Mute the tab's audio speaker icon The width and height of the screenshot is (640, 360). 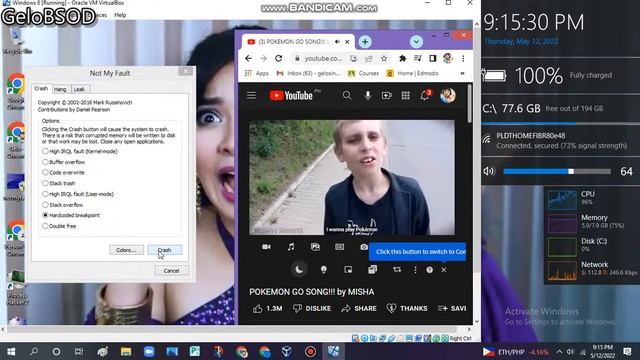(x=338, y=42)
